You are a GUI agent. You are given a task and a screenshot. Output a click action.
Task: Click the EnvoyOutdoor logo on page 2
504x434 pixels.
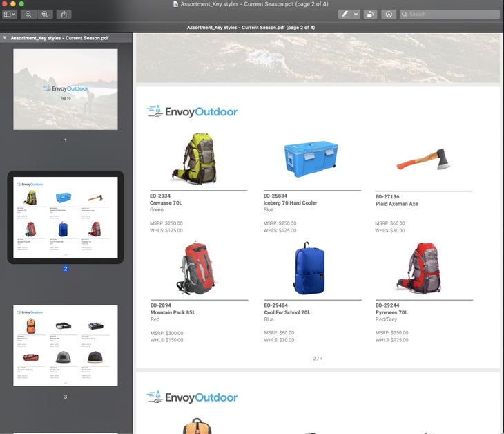point(192,111)
